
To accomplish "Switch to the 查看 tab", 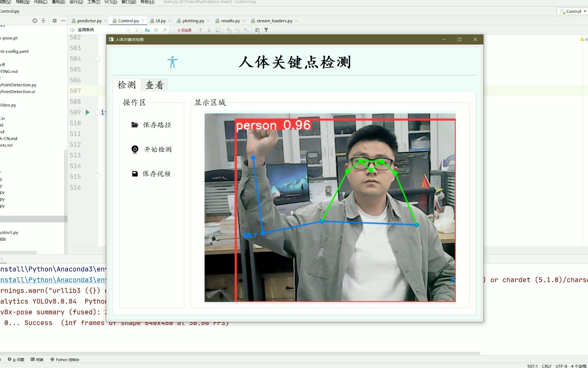I will (154, 85).
